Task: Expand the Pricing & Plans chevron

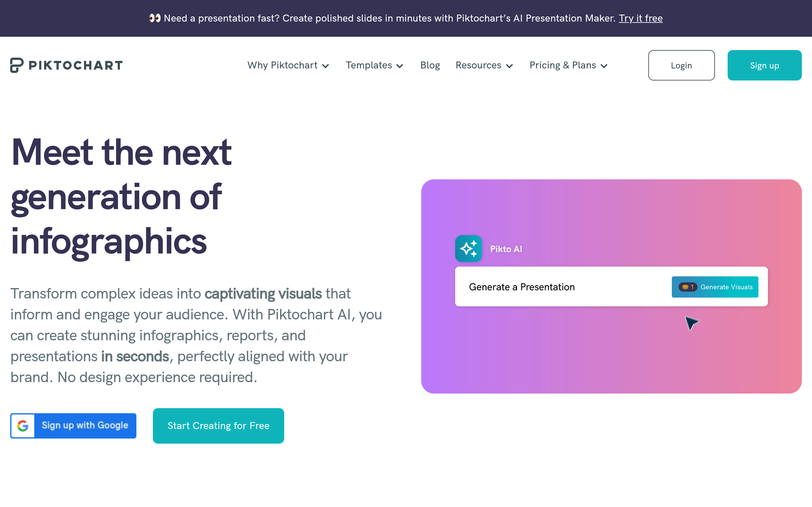Action: pos(604,66)
